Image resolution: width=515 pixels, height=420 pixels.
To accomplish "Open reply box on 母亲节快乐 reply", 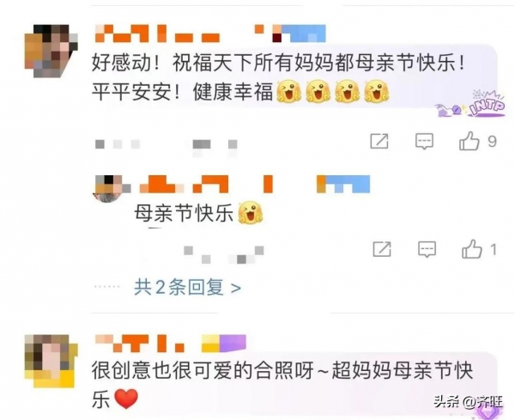I will tap(427, 249).
